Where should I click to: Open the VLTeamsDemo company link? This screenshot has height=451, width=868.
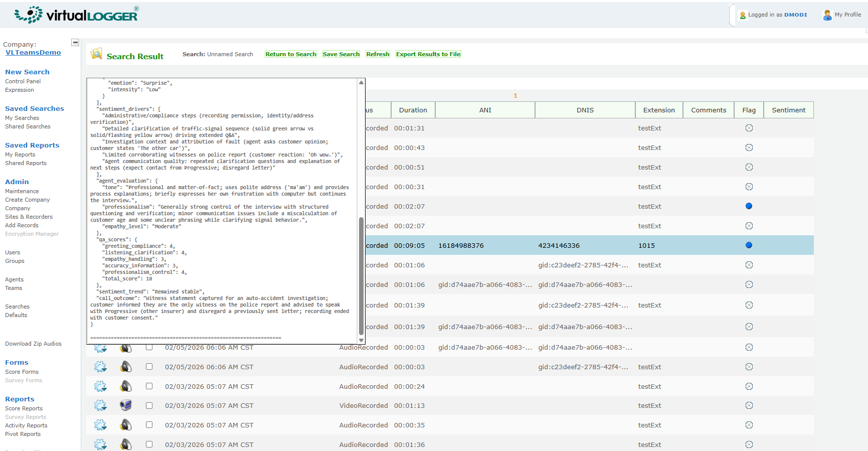coord(33,53)
